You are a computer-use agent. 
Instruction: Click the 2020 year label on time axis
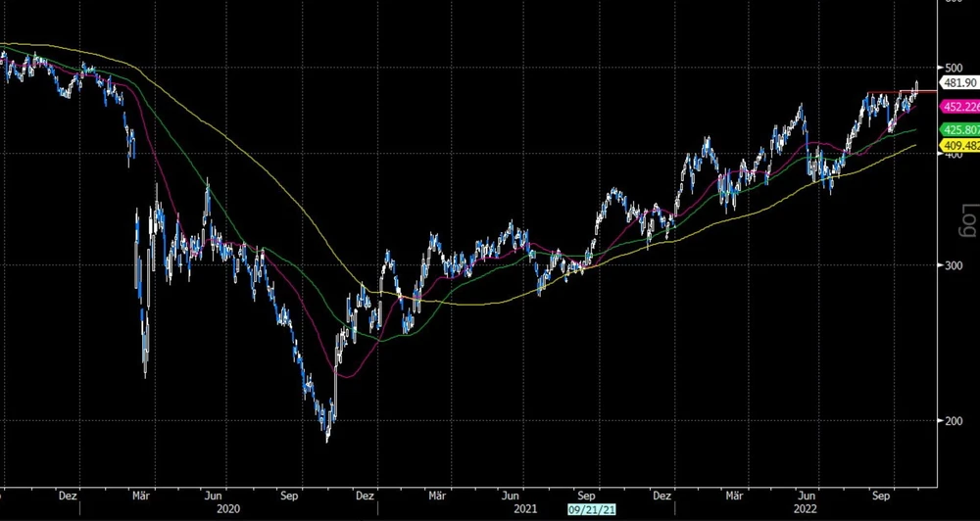pos(227,509)
